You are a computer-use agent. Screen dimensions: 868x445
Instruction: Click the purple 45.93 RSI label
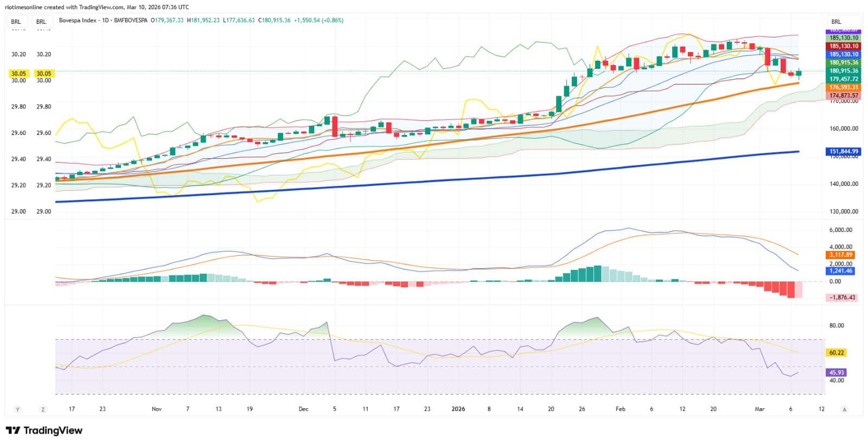click(837, 372)
